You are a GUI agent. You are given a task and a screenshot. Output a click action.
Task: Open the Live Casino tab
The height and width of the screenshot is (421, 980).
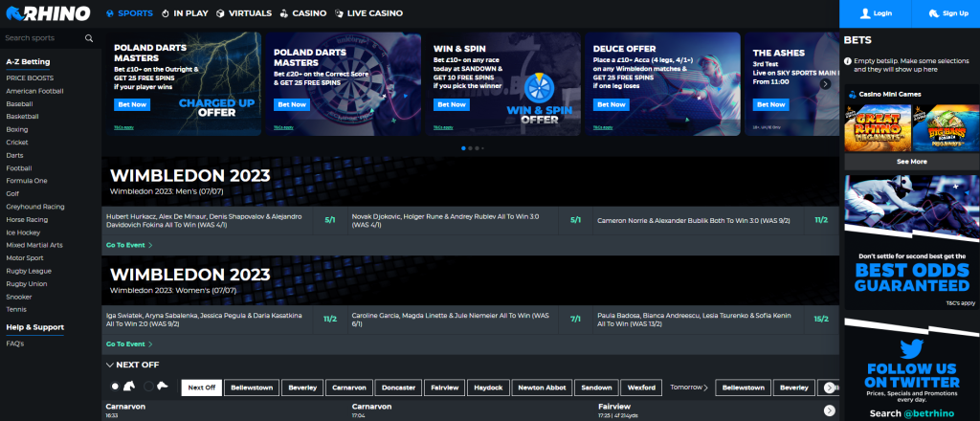[x=368, y=13]
